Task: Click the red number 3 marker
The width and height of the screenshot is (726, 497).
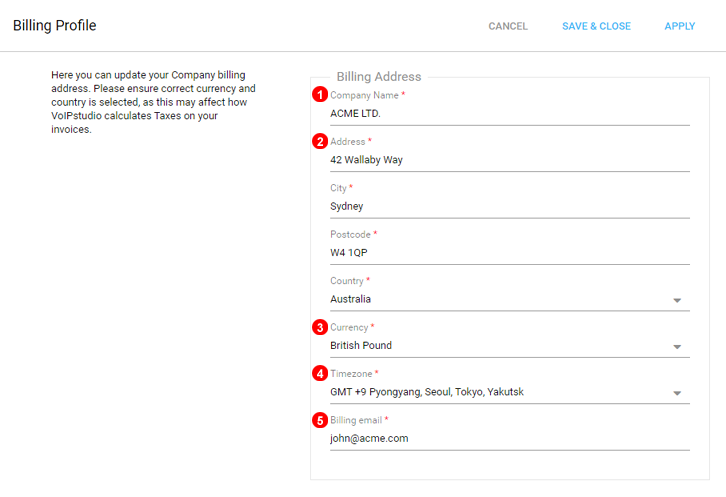Action: click(320, 327)
